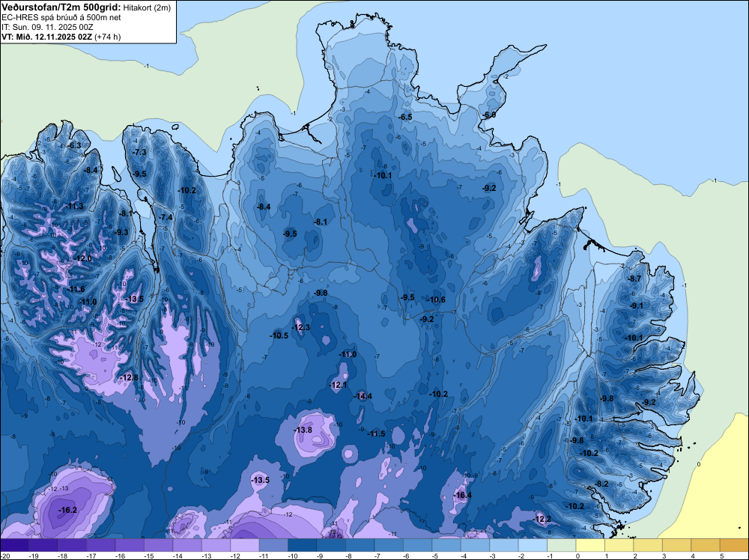Click the -16.2 temperature value
Image resolution: width=749 pixels, height=560 pixels.
coord(67,510)
